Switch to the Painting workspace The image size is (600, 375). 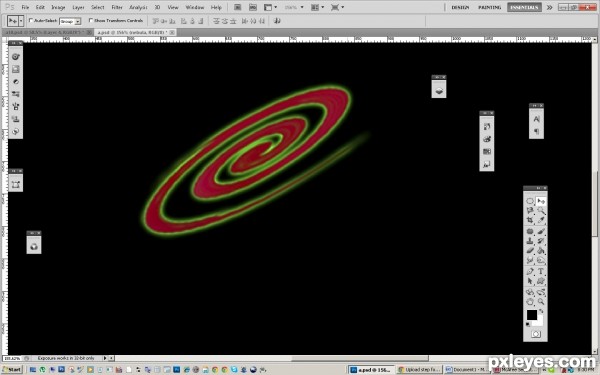(x=489, y=7)
